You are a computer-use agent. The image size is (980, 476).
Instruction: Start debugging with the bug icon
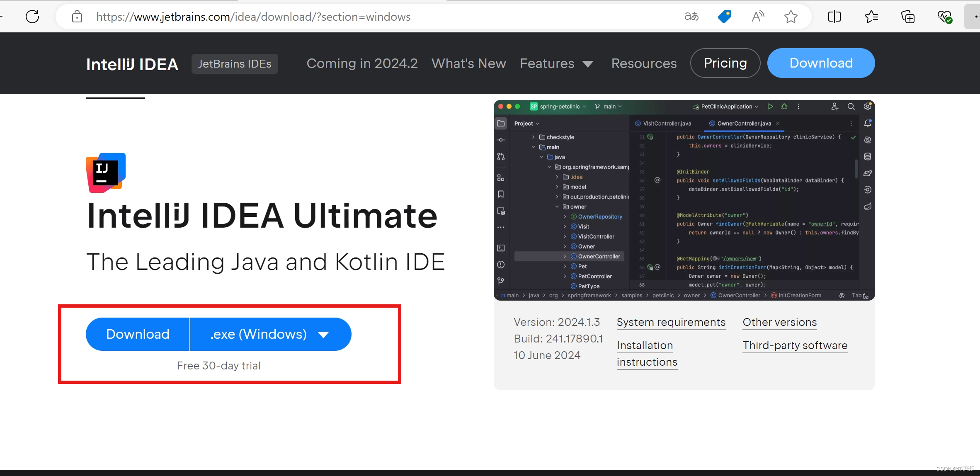pos(784,107)
